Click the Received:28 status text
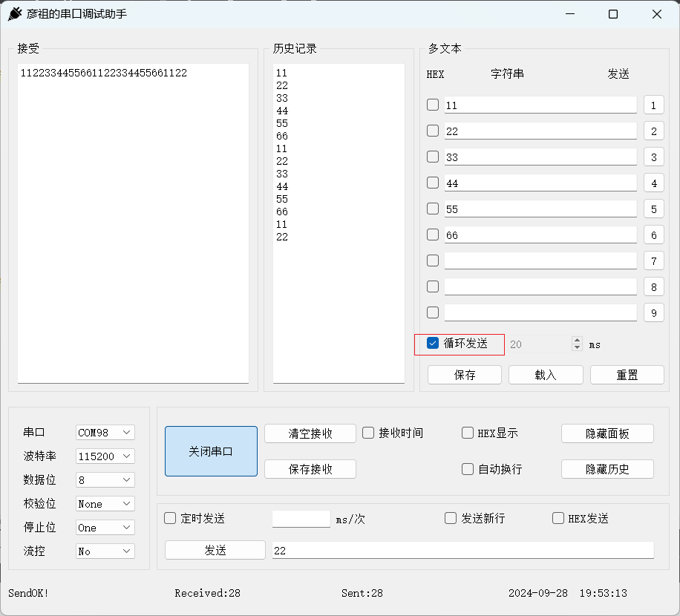The width and height of the screenshot is (680, 616). 207,593
